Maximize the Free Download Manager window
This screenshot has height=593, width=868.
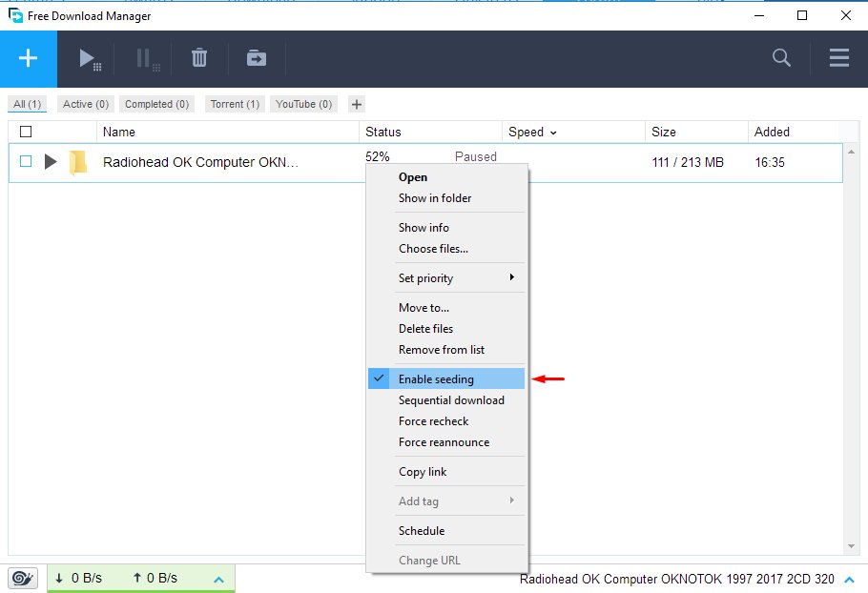click(x=801, y=15)
